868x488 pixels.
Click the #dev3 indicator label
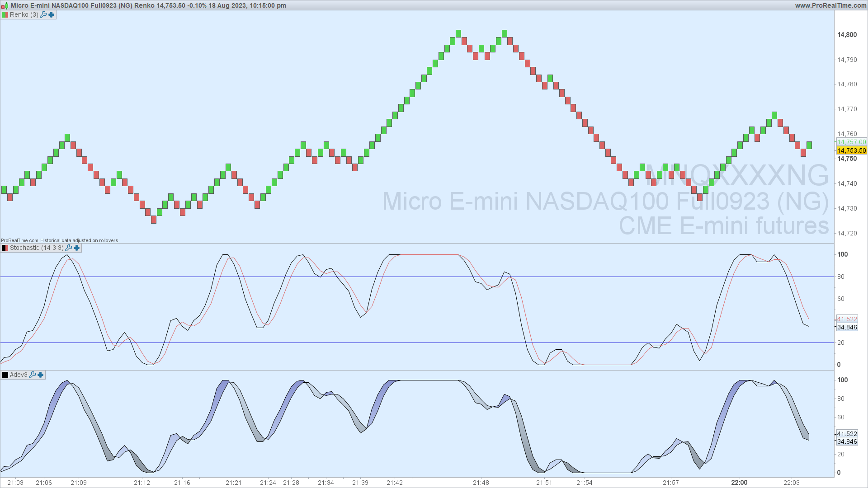[19, 375]
